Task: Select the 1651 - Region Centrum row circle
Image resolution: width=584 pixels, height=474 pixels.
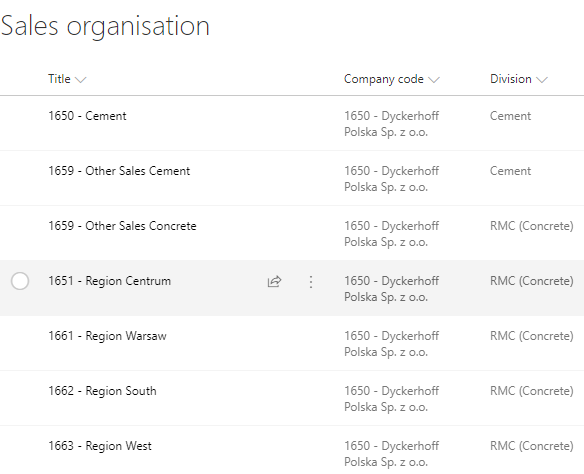Action: tap(20, 281)
